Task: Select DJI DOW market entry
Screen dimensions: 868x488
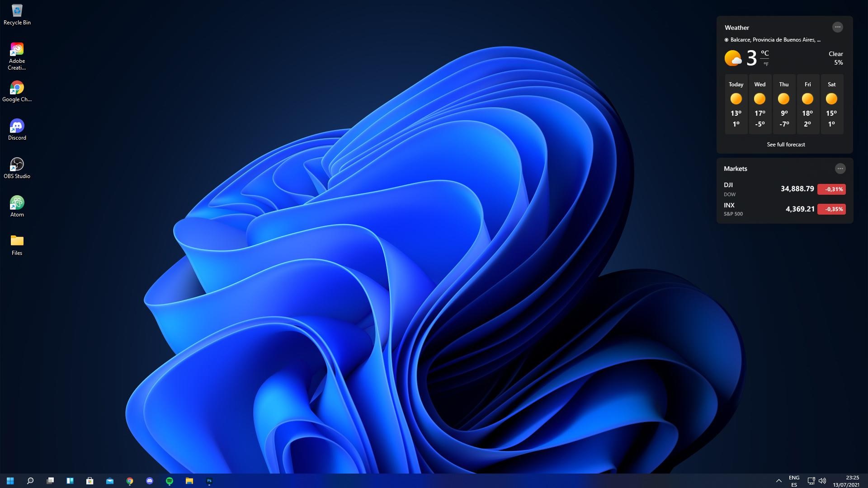Action: pyautogui.click(x=784, y=188)
